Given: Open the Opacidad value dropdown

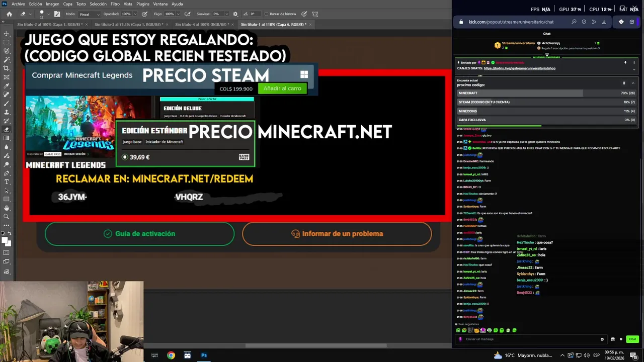Looking at the screenshot, I should [135, 14].
